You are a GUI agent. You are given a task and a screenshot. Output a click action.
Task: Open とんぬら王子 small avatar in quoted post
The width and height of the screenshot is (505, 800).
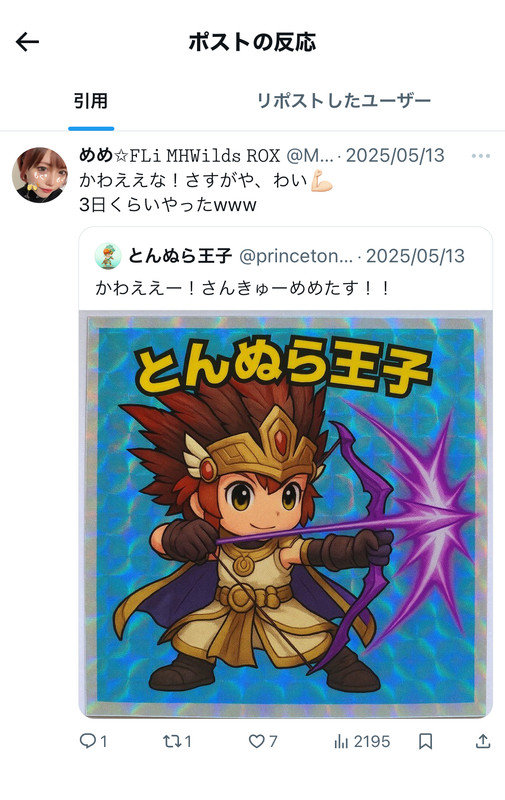(x=108, y=256)
